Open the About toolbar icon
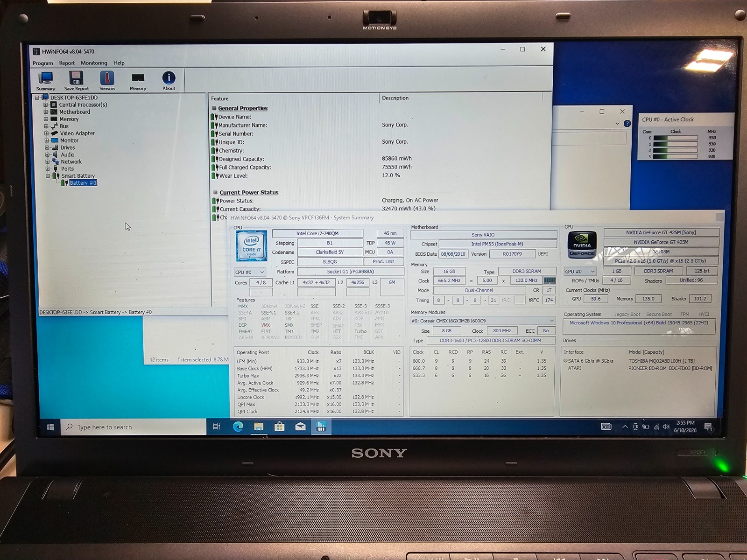Screen dimensions: 747x560 pos(169,81)
